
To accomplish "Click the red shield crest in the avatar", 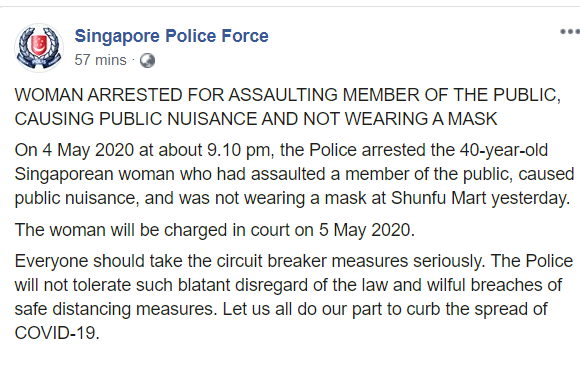I will point(38,44).
